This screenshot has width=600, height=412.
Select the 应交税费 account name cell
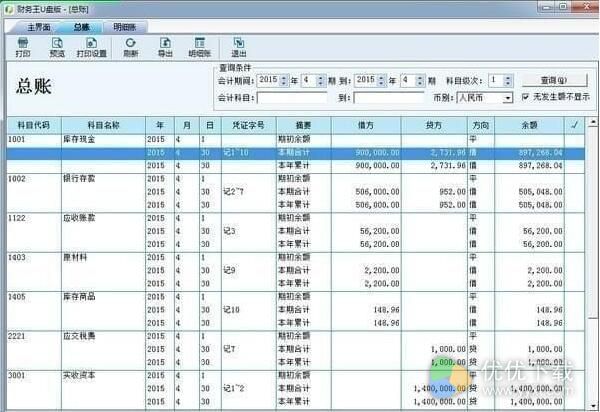pyautogui.click(x=103, y=337)
